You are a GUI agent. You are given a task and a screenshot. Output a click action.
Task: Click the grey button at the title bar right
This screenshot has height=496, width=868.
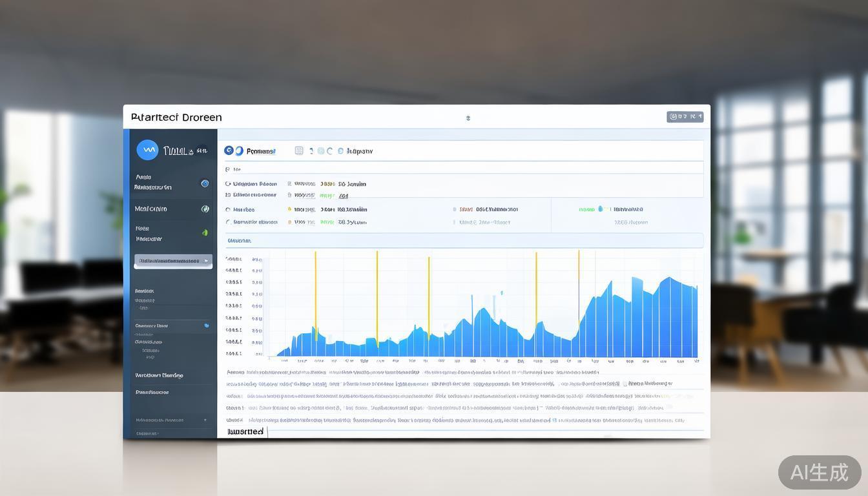685,117
